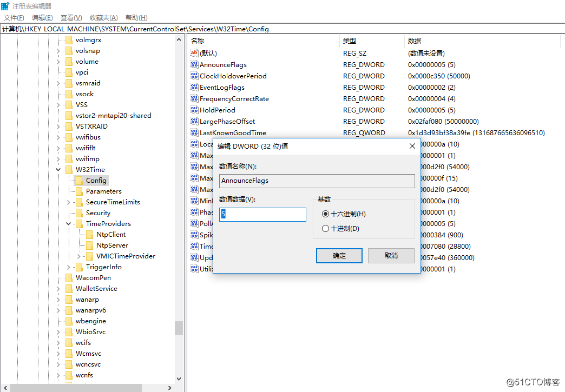
Task: Open the 查看(V) menu
Action: click(x=71, y=18)
